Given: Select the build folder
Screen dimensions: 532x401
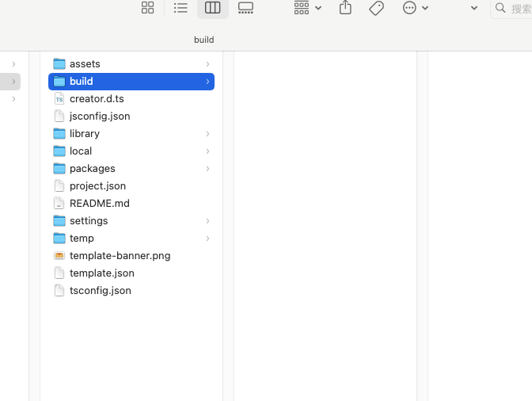Looking at the screenshot, I should tap(81, 82).
